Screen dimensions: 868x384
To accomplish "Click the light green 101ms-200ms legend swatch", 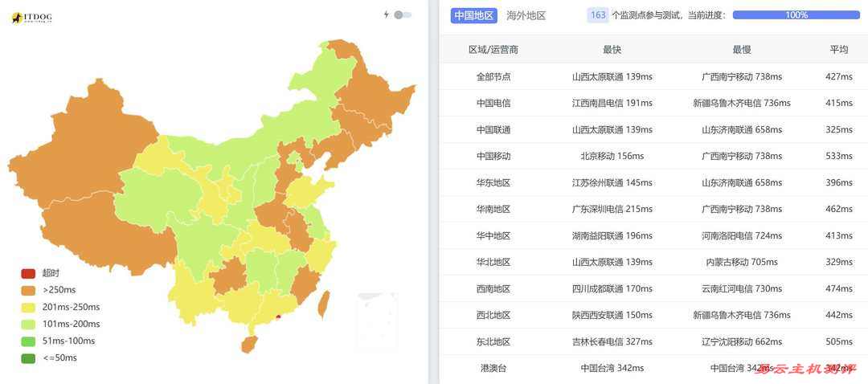I will click(x=28, y=325).
